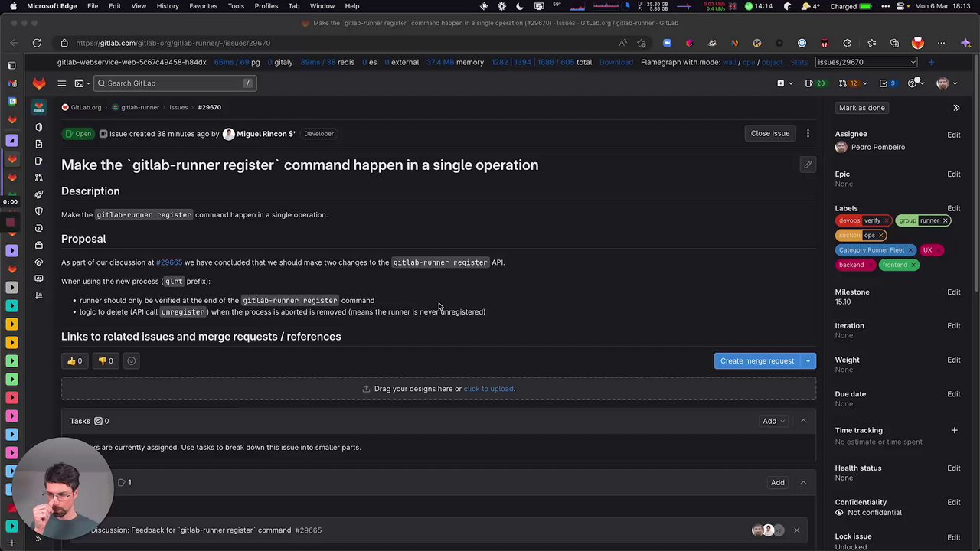Toggle the hamburger navigation menu
Image resolution: width=980 pixels, height=551 pixels.
[62, 83]
